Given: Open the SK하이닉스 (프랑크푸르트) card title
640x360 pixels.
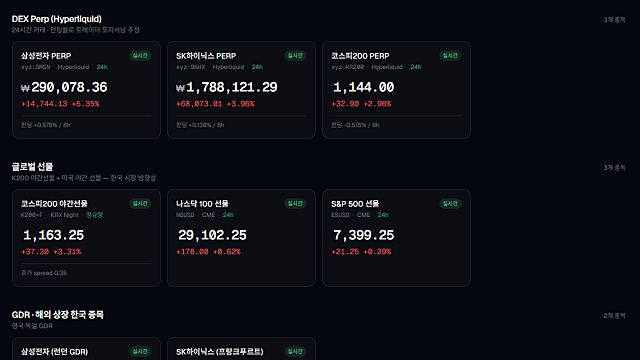Looking at the screenshot, I should click(x=220, y=352).
